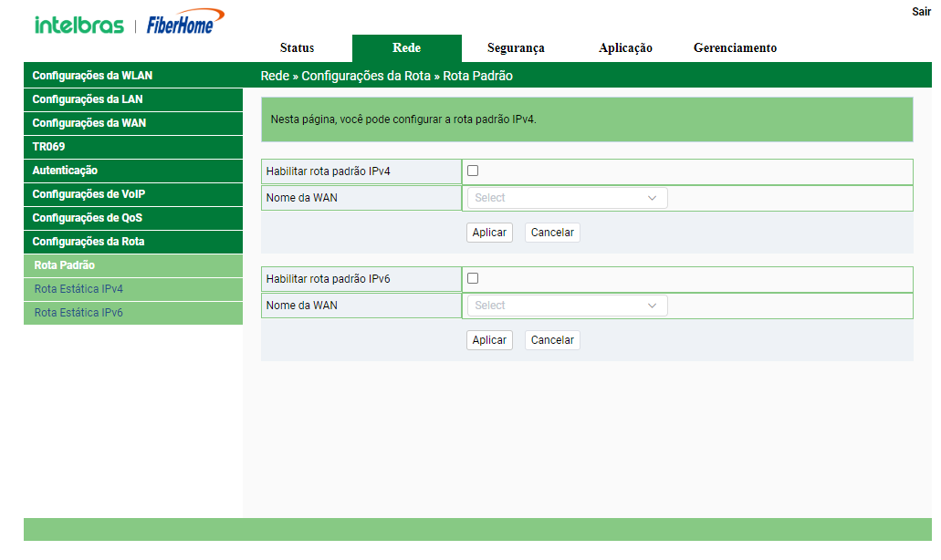This screenshot has width=941, height=560.
Task: Switch to the Segurança tab
Action: [516, 48]
